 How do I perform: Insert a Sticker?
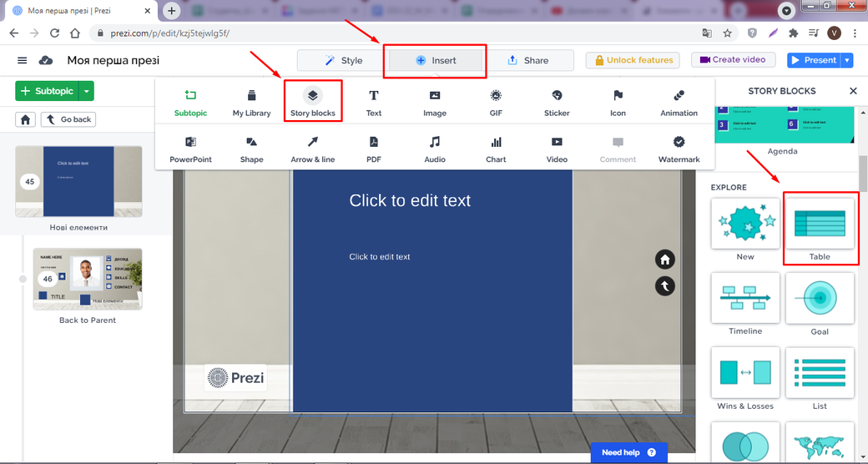click(x=557, y=103)
